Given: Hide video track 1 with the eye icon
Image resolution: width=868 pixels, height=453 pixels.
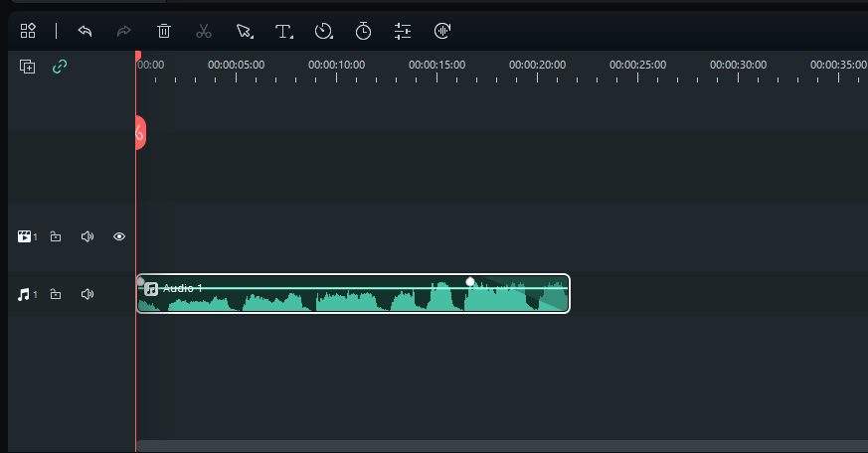Looking at the screenshot, I should coord(119,236).
